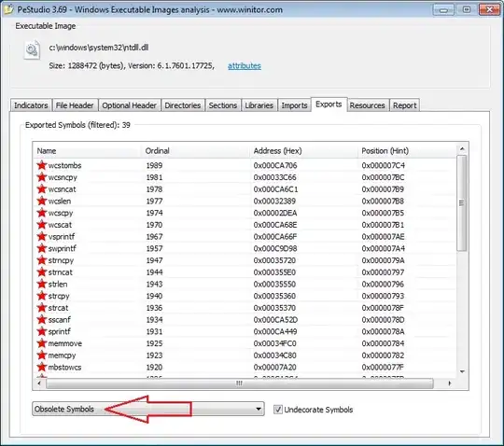Click the star icon beside strncpy
Viewport: 504px width, 446px height.
click(41, 260)
